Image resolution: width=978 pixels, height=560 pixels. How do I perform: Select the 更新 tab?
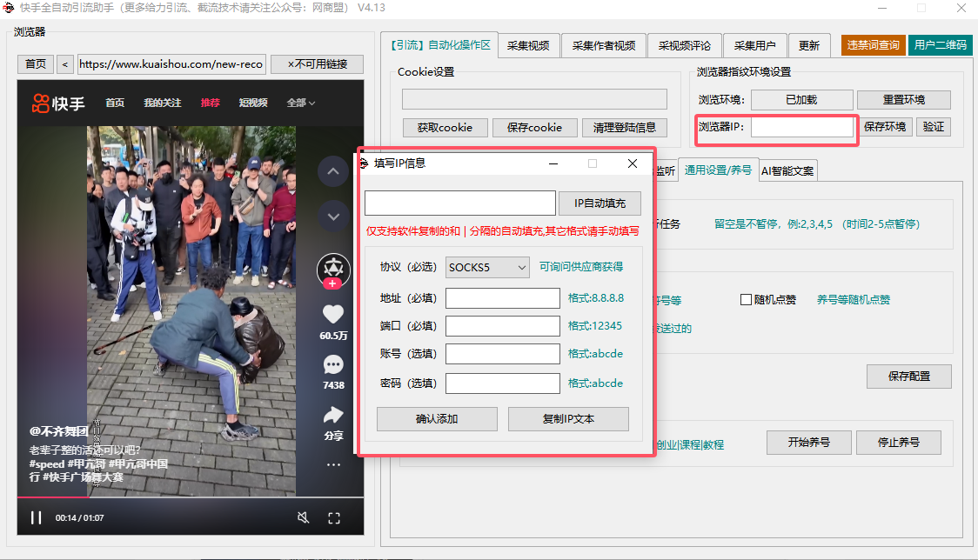[809, 45]
